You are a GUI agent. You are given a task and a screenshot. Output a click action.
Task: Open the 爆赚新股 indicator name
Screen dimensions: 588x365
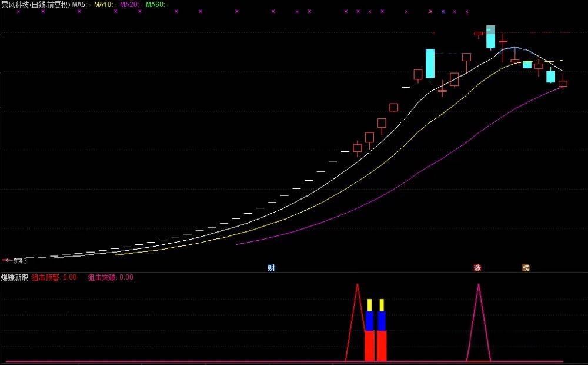coord(15,277)
